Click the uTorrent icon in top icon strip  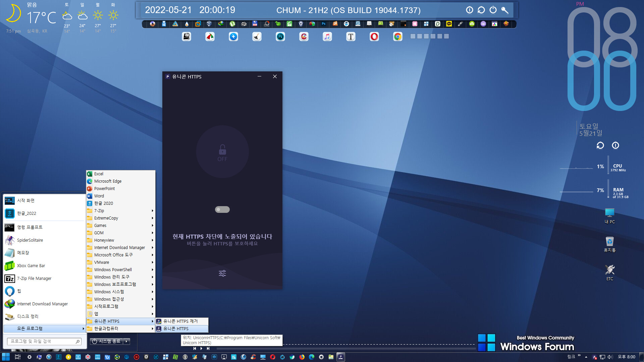click(232, 24)
